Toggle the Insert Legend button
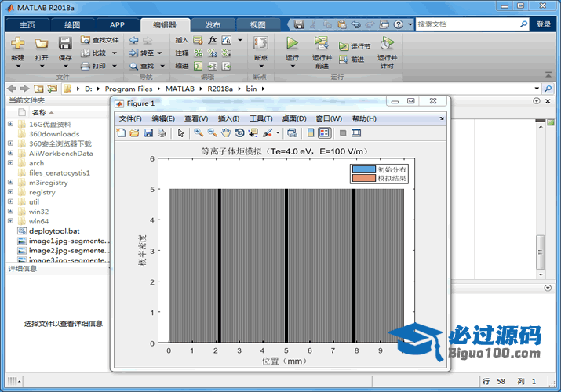Viewport: 561px width, 392px height. 323,133
